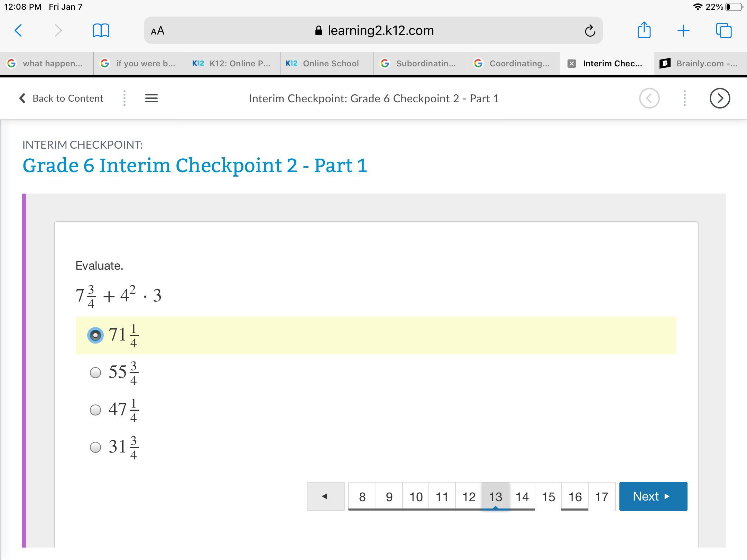Close the Interim Checkpoint tab
Screen dimensions: 747x560
(572, 64)
